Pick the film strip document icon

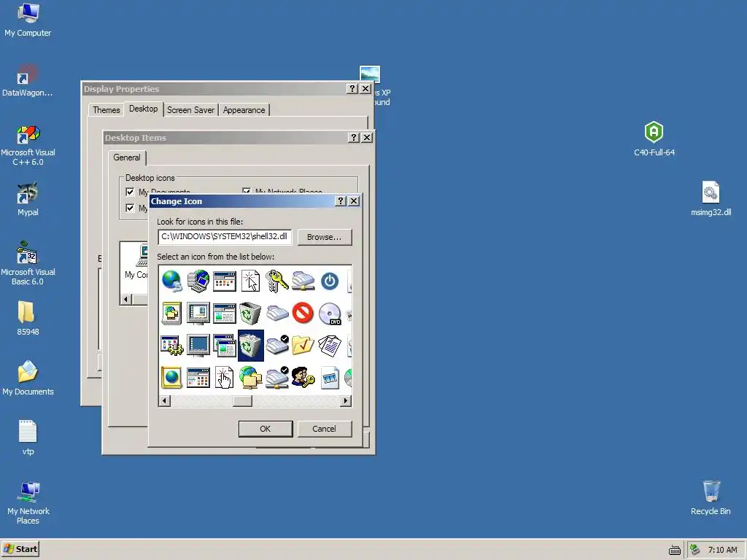(x=329, y=378)
